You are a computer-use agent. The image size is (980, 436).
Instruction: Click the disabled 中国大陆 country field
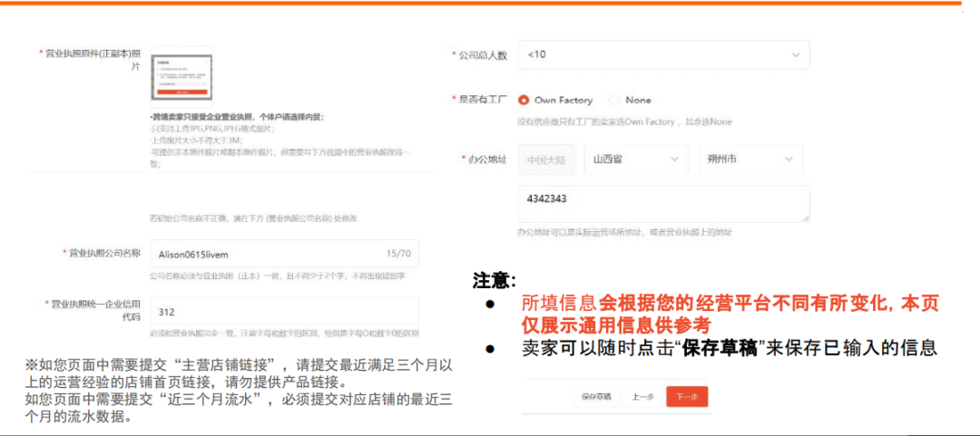(546, 160)
